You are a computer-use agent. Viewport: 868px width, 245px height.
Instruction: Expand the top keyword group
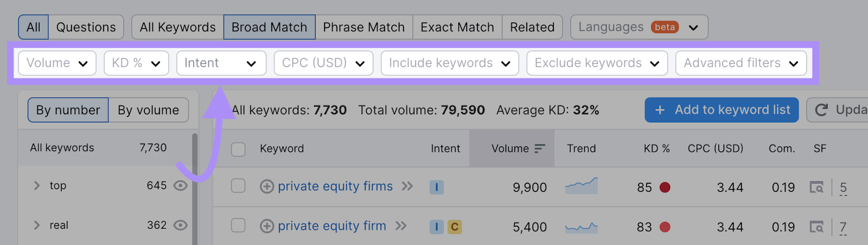tap(37, 186)
